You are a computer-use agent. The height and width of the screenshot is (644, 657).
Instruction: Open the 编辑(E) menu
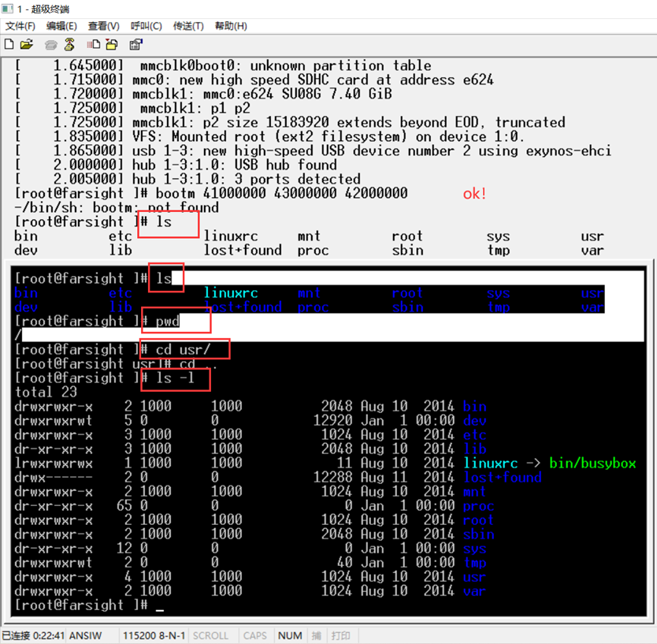(x=61, y=26)
